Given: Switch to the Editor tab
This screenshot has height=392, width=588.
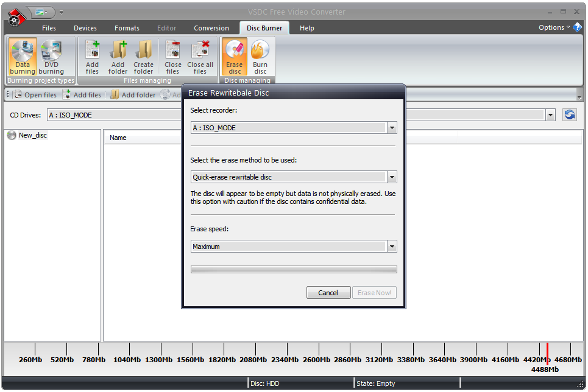Looking at the screenshot, I should click(x=166, y=28).
